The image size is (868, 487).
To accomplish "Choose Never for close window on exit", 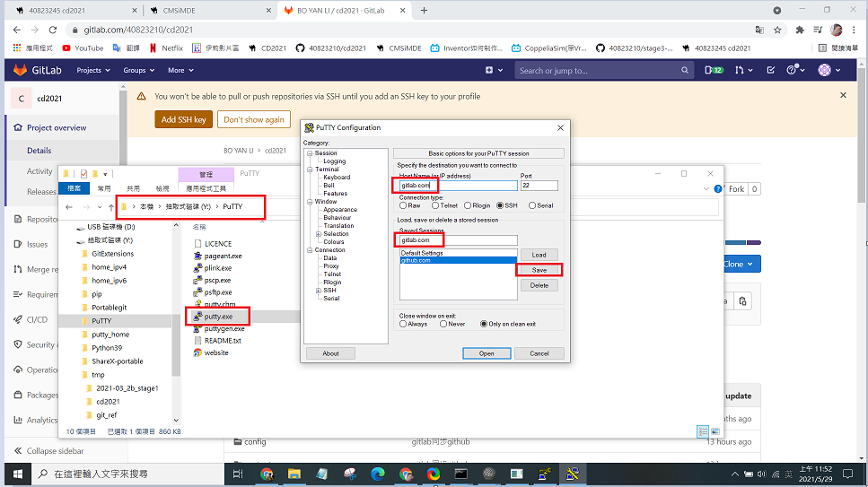I will pos(443,324).
